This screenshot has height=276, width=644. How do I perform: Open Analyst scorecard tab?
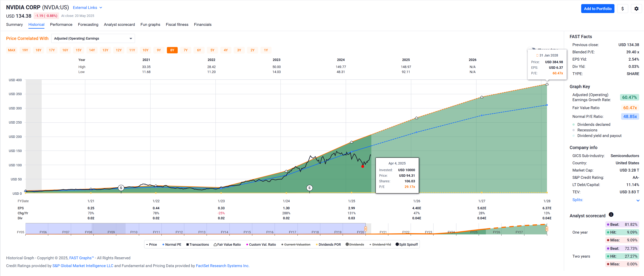coord(119,25)
